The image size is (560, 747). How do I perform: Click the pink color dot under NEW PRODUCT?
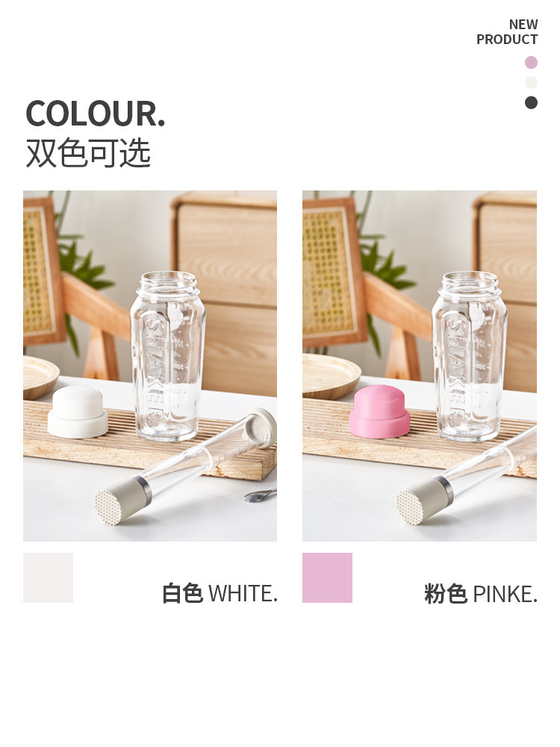(x=531, y=63)
